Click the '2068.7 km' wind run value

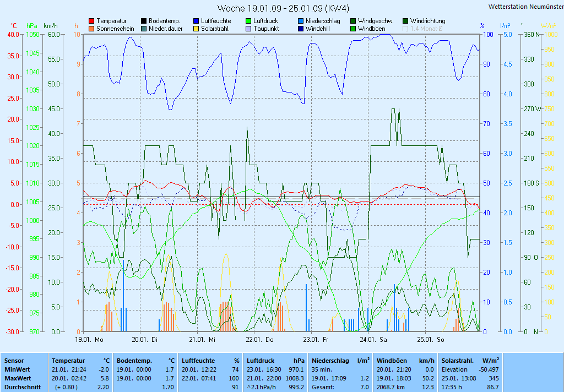[x=391, y=388]
